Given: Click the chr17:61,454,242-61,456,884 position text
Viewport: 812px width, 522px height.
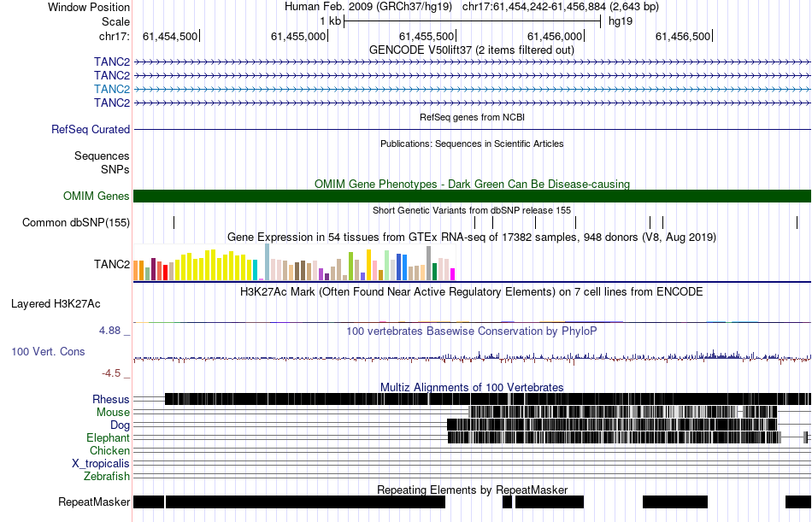Looking at the screenshot, I should tap(561, 7).
